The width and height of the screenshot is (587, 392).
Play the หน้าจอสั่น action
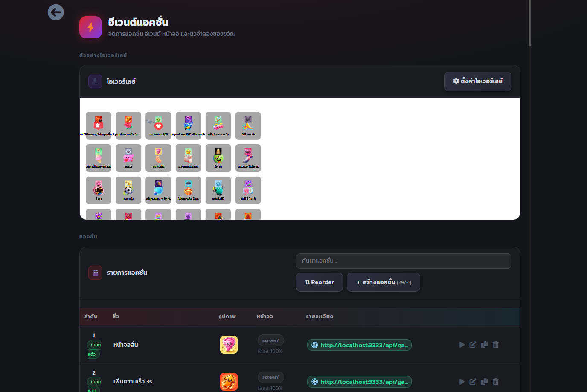(462, 345)
